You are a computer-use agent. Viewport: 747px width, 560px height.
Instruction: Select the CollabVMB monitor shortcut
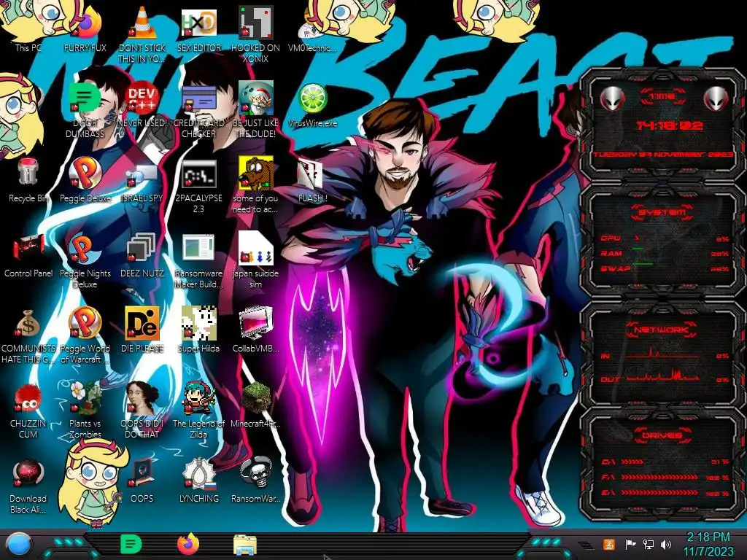(x=255, y=330)
